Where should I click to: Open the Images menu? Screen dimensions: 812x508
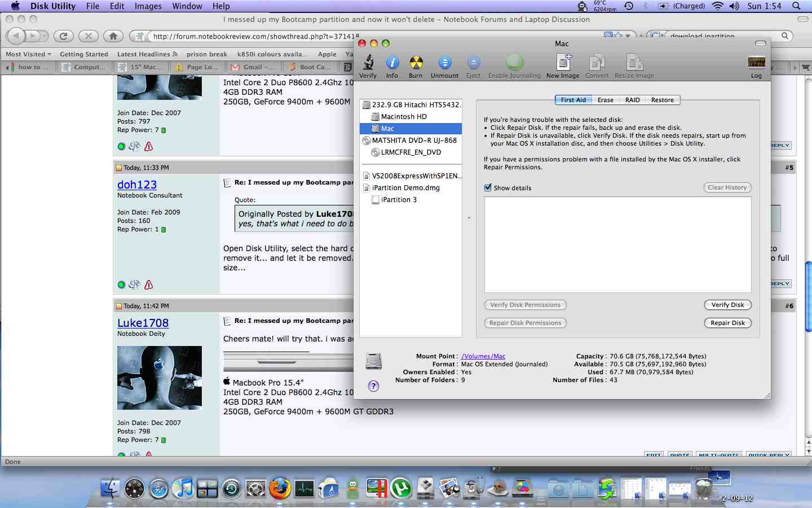point(148,6)
